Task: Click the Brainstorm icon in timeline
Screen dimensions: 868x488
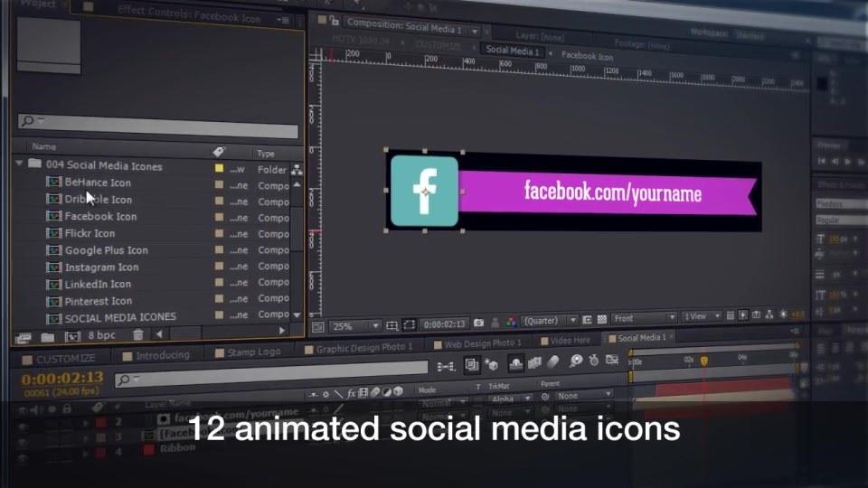Action: point(576,361)
